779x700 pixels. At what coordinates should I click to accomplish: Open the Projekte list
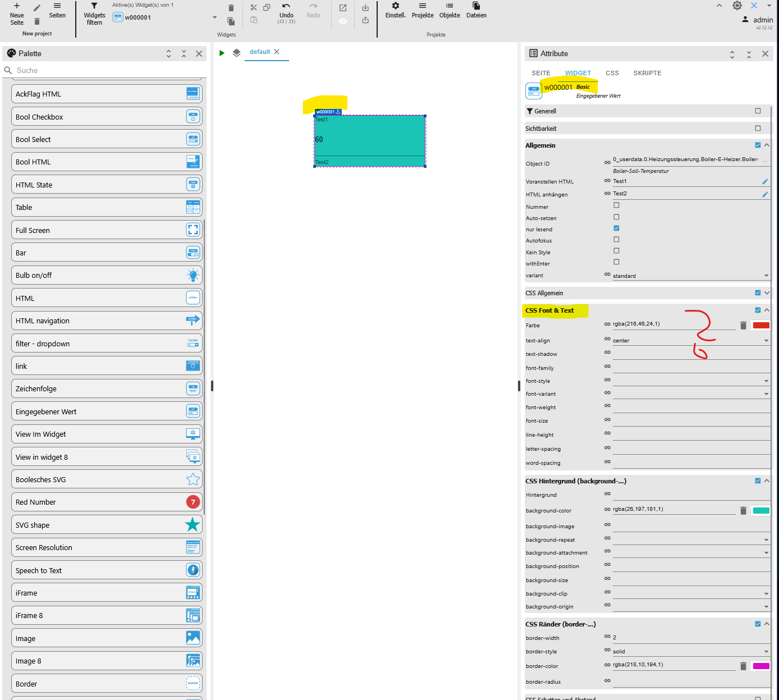(423, 11)
